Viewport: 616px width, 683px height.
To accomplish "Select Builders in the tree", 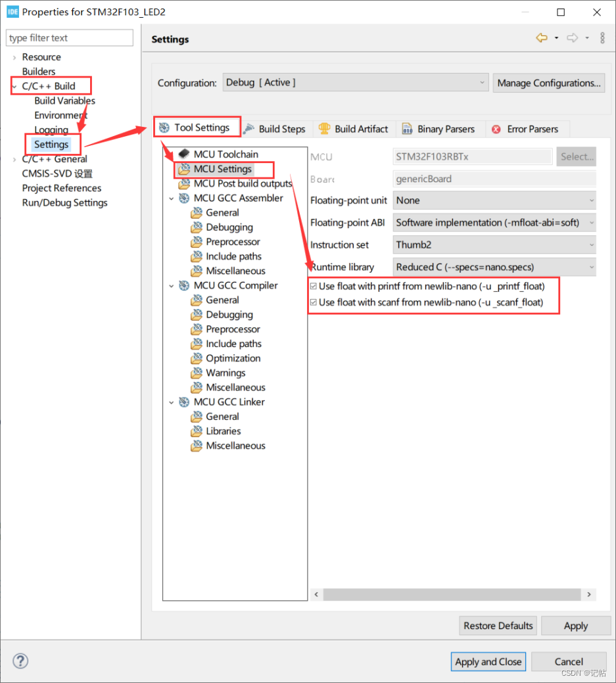I will (x=38, y=72).
